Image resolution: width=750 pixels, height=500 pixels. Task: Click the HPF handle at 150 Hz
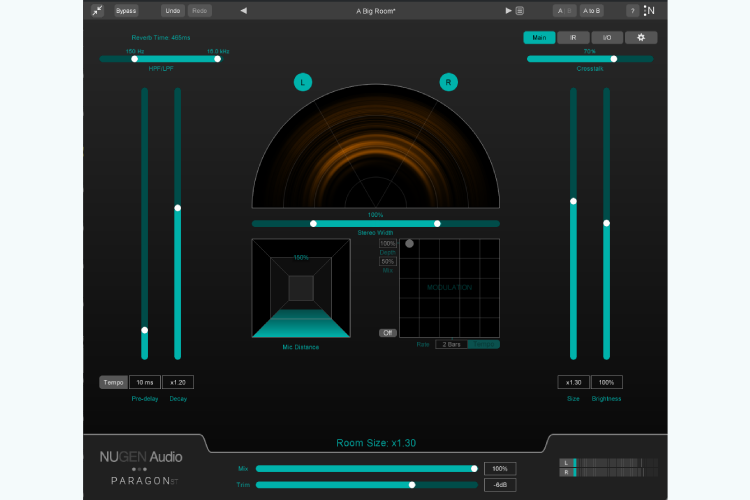[x=134, y=59]
